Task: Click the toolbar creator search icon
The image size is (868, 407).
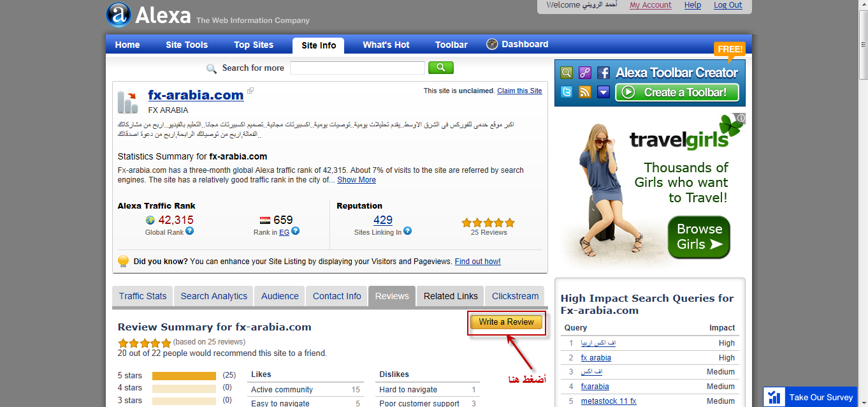Action: (x=567, y=73)
